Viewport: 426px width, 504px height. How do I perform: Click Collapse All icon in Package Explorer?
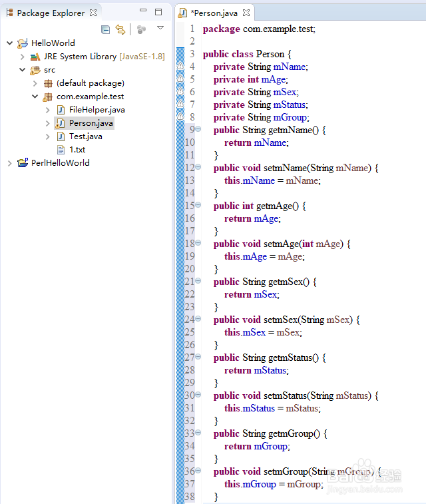click(105, 29)
